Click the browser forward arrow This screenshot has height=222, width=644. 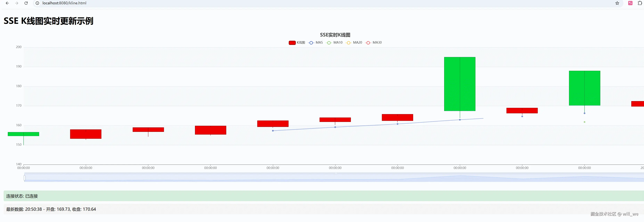pyautogui.click(x=17, y=3)
